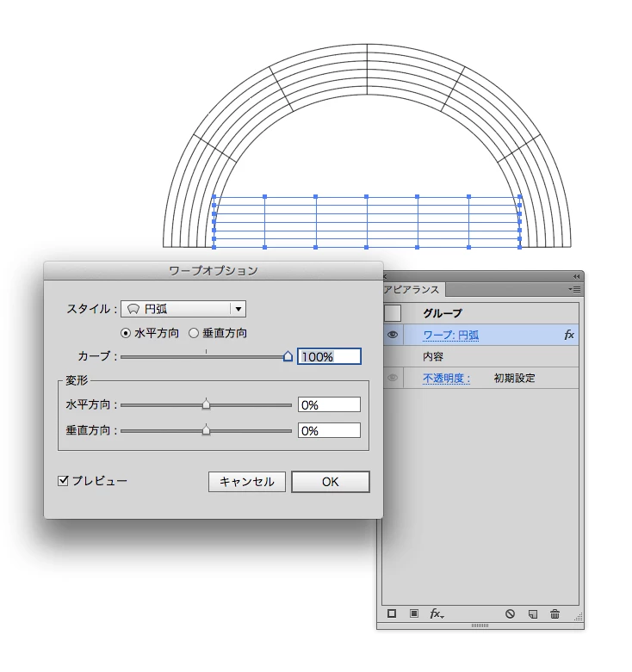Click the カーブ slider handle
Image resolution: width=632 pixels, height=672 pixels.
[x=288, y=356]
